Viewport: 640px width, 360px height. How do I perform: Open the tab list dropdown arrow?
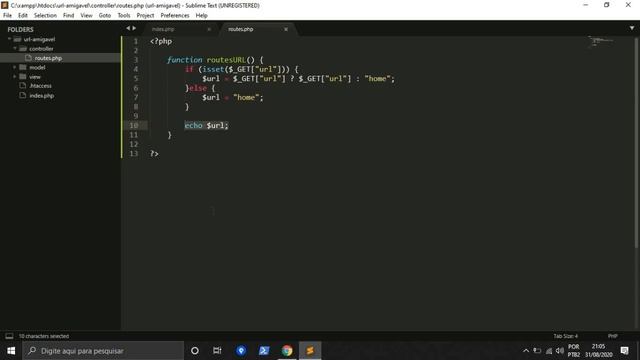[x=631, y=28]
